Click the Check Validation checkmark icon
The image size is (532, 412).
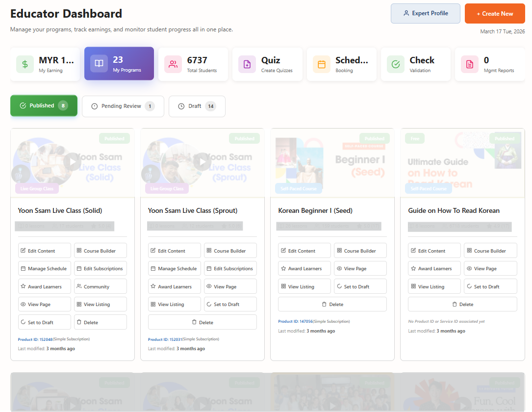[396, 64]
